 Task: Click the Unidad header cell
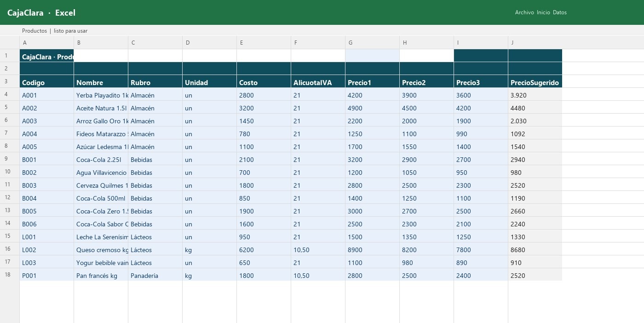(x=209, y=81)
